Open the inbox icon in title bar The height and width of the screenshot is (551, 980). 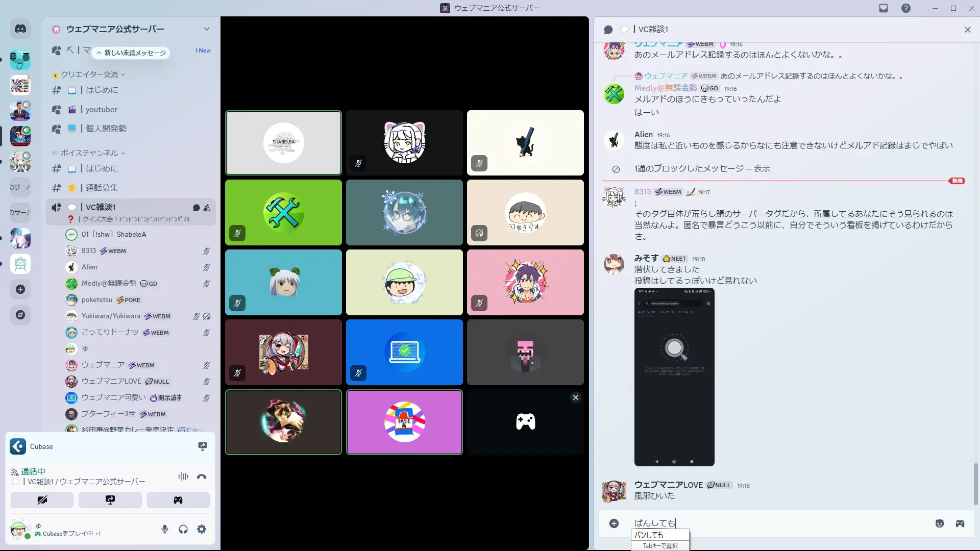[884, 8]
